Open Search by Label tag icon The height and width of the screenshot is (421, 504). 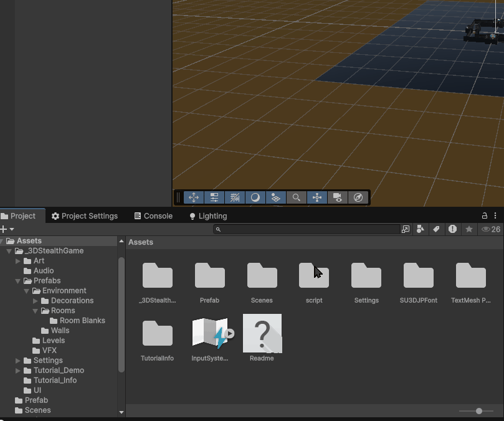(436, 229)
